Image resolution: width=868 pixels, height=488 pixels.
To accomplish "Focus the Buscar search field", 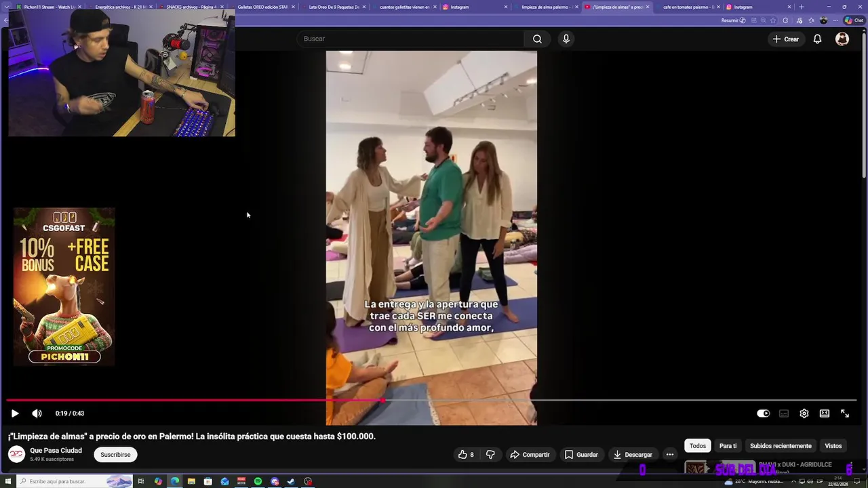I will coord(410,39).
